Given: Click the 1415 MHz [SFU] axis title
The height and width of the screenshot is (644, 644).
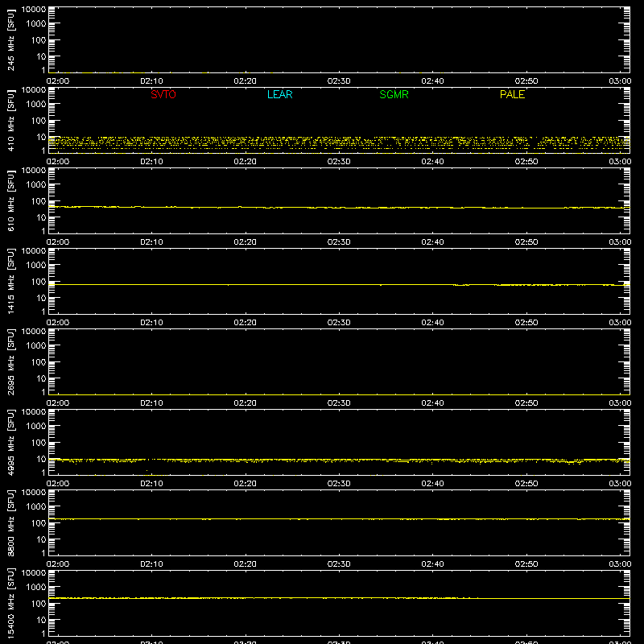Looking at the screenshot, I should pos(10,281).
